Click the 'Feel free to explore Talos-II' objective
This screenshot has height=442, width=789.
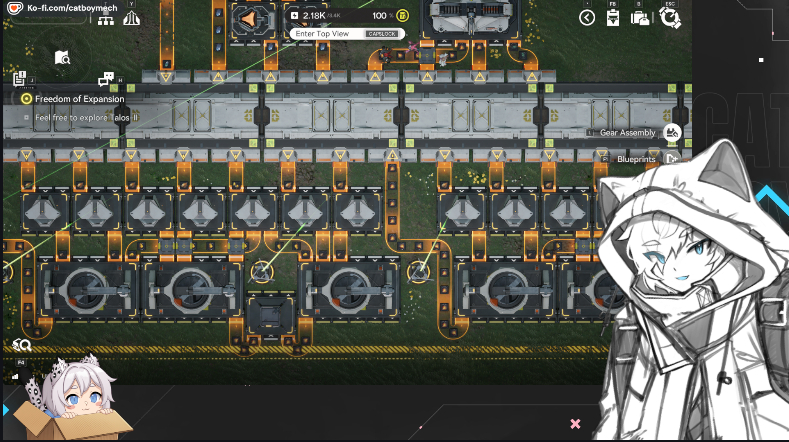pos(85,117)
